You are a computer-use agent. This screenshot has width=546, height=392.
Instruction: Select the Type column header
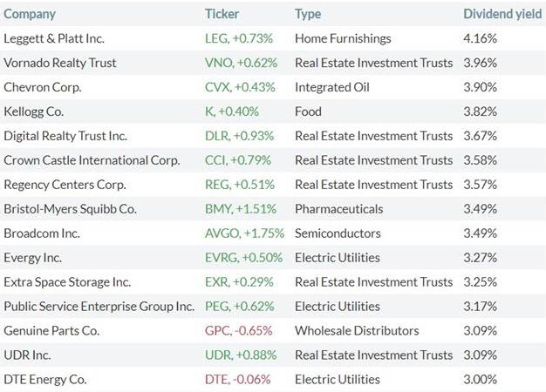(308, 14)
